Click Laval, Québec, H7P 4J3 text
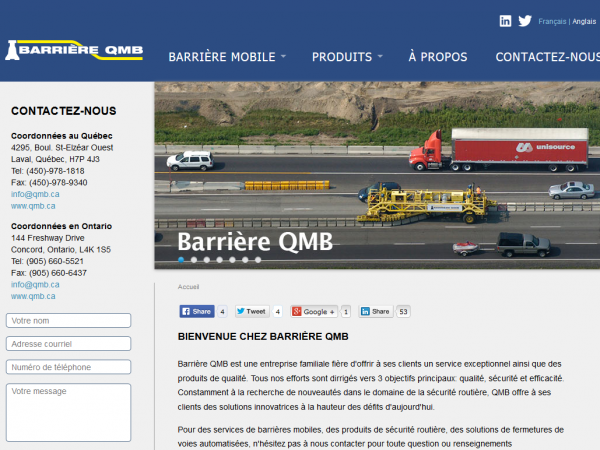Image resolution: width=600 pixels, height=450 pixels. tap(55, 159)
